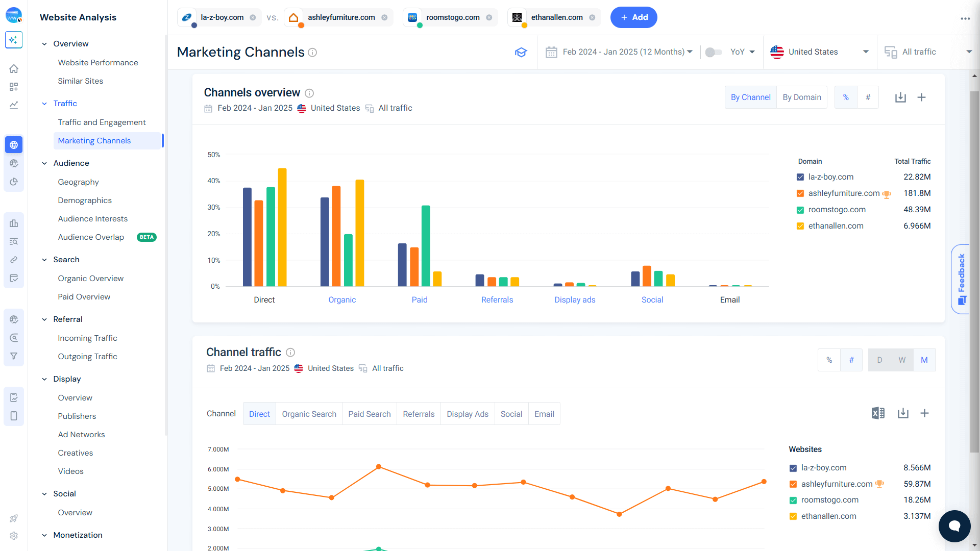Open the home icon in left rail
Viewport: 980px width, 551px height.
click(14, 68)
